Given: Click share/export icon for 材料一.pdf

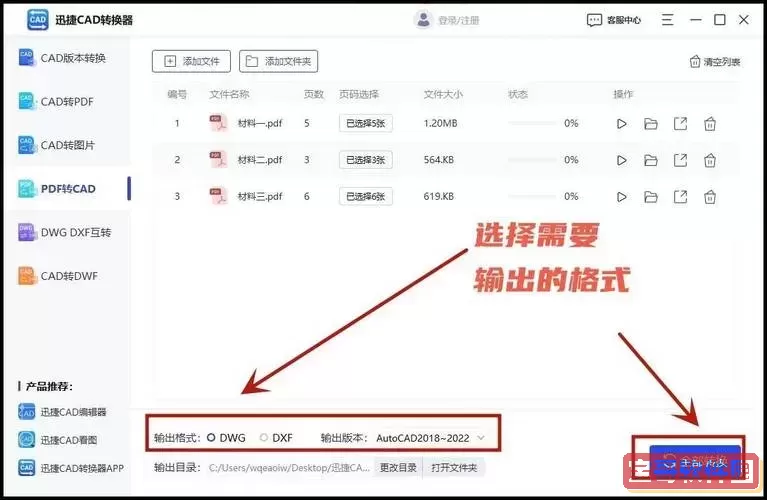Looking at the screenshot, I should tap(680, 124).
